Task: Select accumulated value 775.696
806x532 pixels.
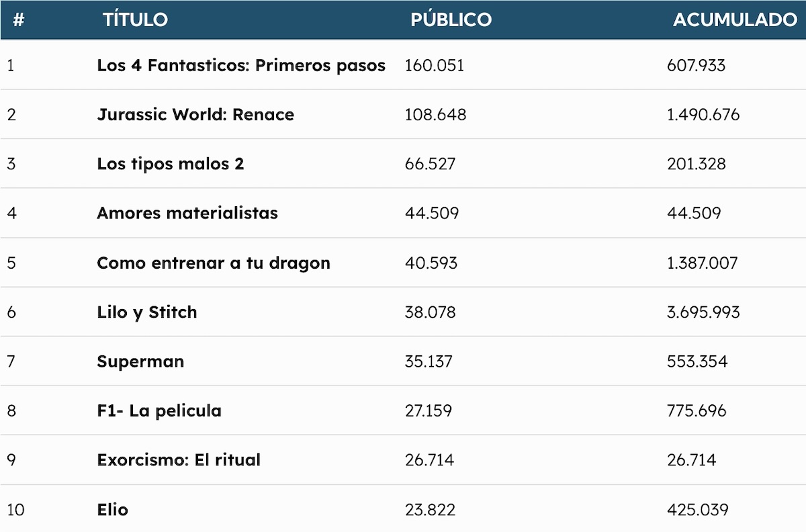Action: pyautogui.click(x=697, y=410)
